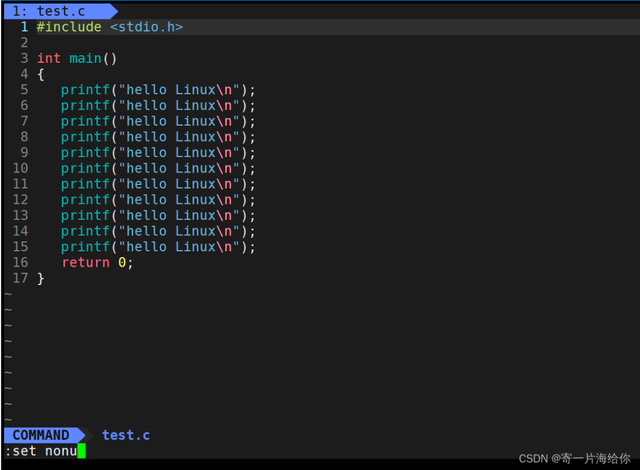The height and width of the screenshot is (470, 640).
Task: Click the ':set nonu' command line
Action: 41,451
